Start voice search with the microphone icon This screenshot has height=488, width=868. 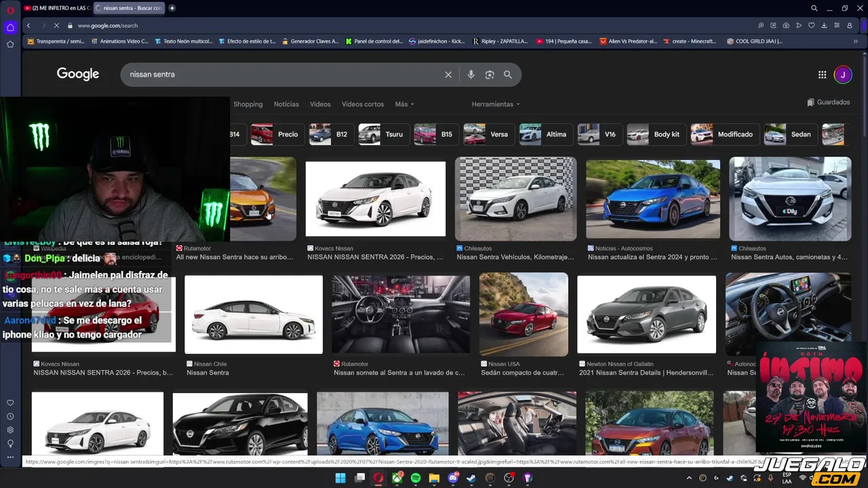point(471,75)
